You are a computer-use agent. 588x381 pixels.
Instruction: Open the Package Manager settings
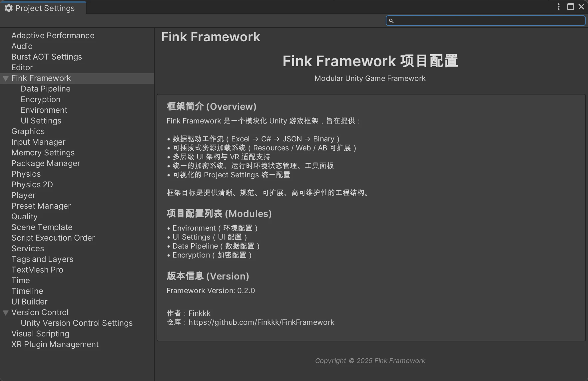click(46, 163)
